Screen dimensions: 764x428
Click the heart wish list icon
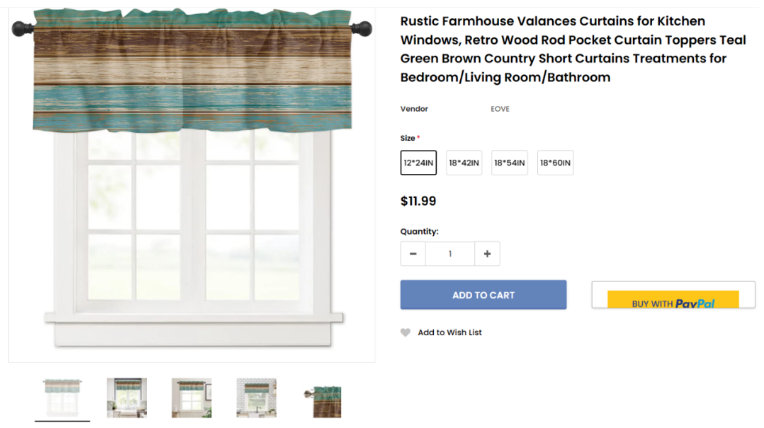click(405, 332)
